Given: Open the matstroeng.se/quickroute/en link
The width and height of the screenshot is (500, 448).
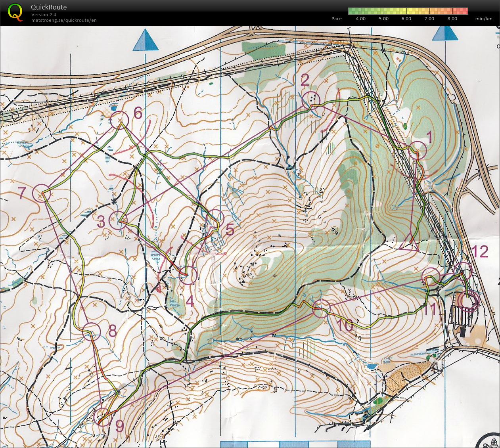Looking at the screenshot, I should (64, 20).
